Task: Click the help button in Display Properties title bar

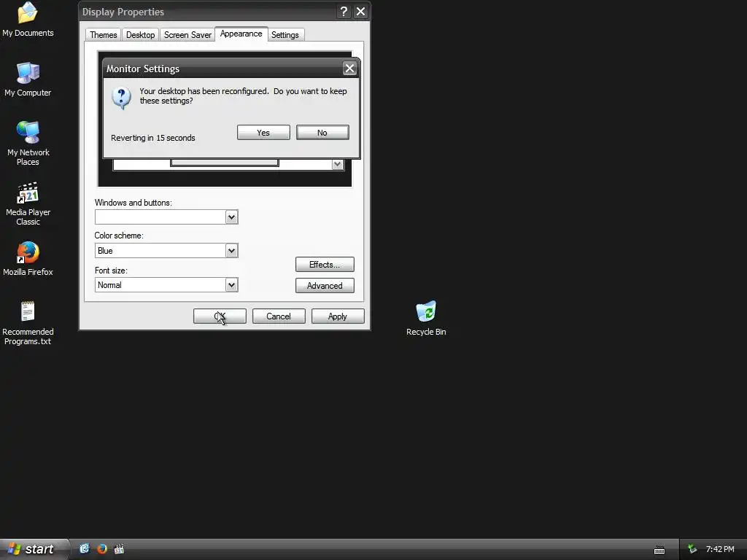Action: point(343,12)
